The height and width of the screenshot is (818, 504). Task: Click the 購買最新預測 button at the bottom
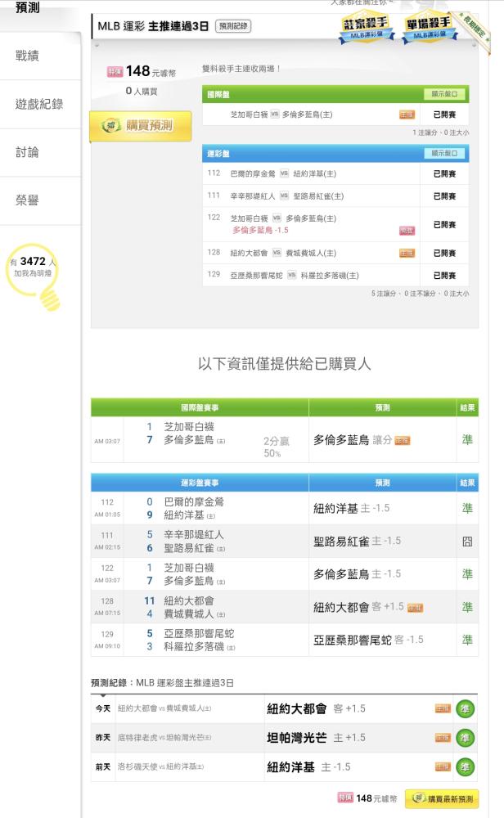coord(441,798)
